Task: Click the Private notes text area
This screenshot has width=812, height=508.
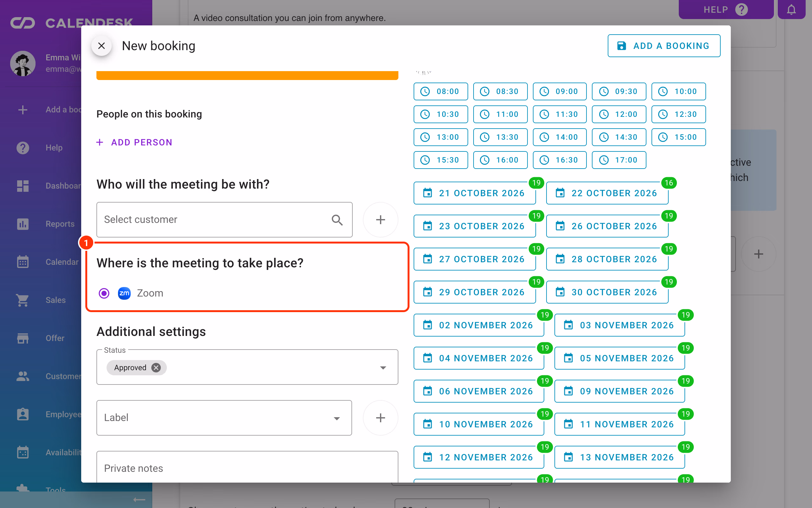Action: point(247,467)
